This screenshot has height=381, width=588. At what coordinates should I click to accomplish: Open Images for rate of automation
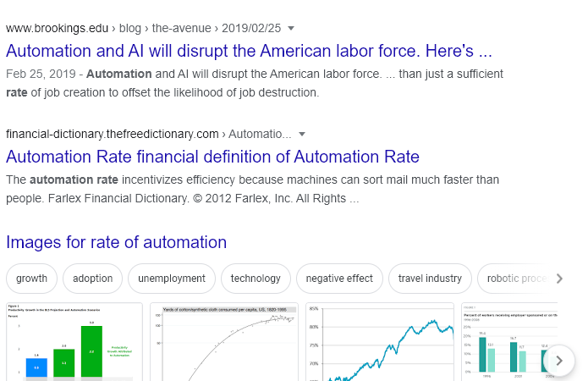point(116,242)
